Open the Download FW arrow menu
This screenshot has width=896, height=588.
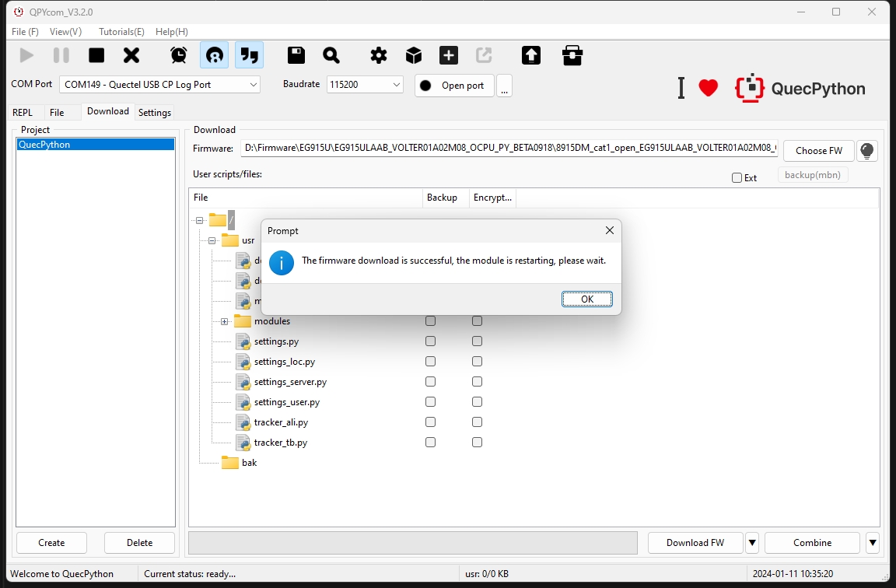752,543
